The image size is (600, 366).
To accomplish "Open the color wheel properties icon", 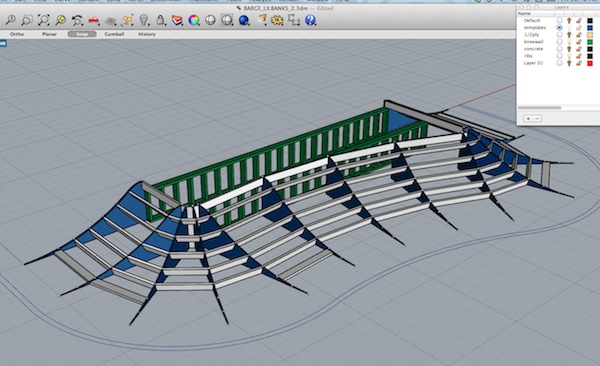I will coord(194,20).
